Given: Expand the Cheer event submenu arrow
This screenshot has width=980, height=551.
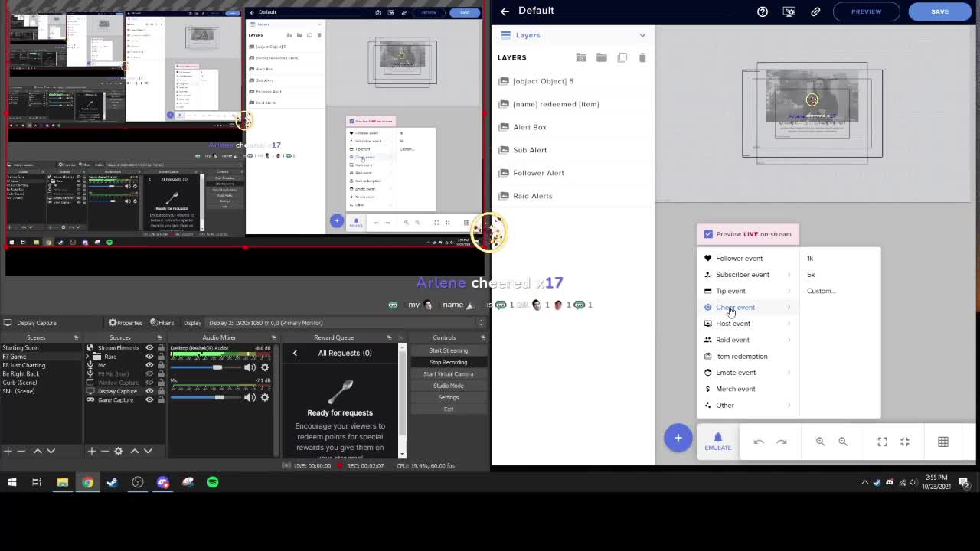Looking at the screenshot, I should [x=789, y=307].
